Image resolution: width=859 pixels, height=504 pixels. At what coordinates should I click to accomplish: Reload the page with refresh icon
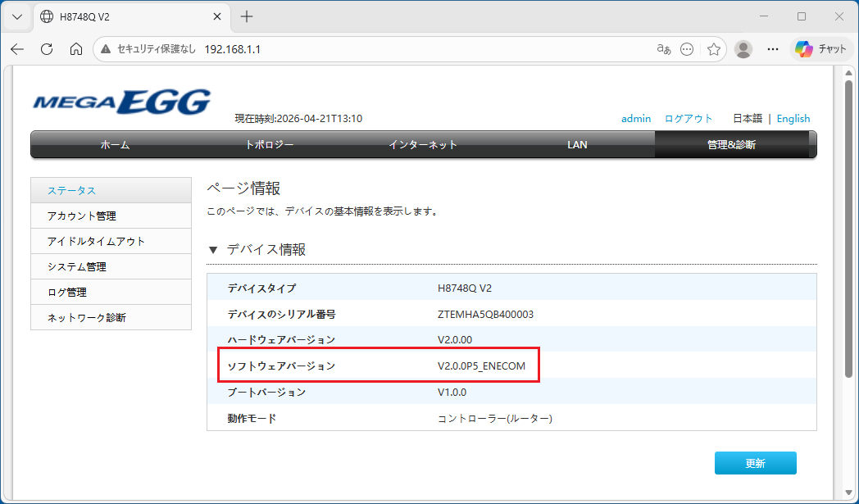pos(47,49)
